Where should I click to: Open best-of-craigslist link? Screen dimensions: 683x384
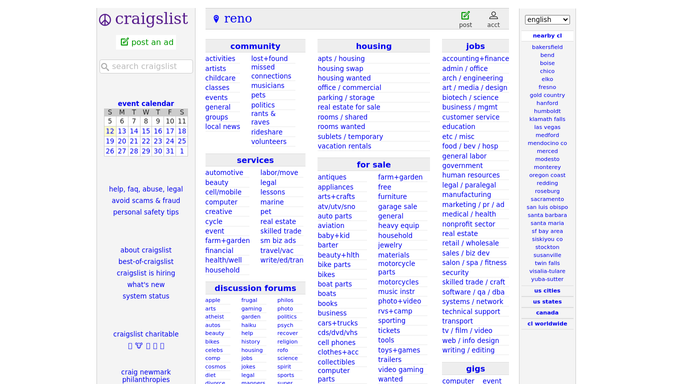(x=146, y=262)
